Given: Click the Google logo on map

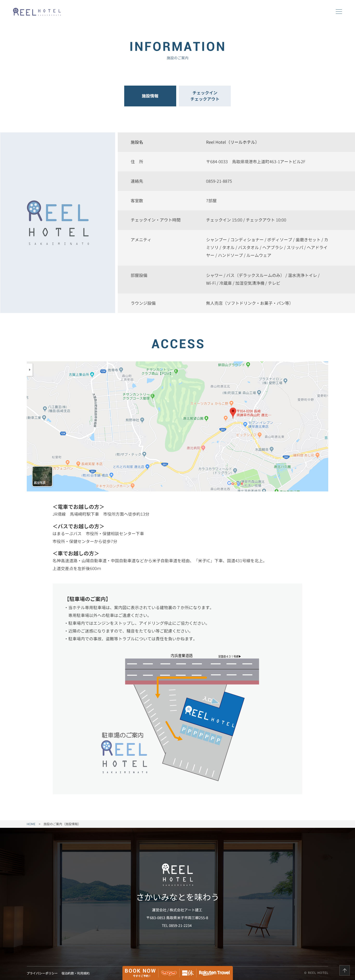Looking at the screenshot, I should pos(235,483).
